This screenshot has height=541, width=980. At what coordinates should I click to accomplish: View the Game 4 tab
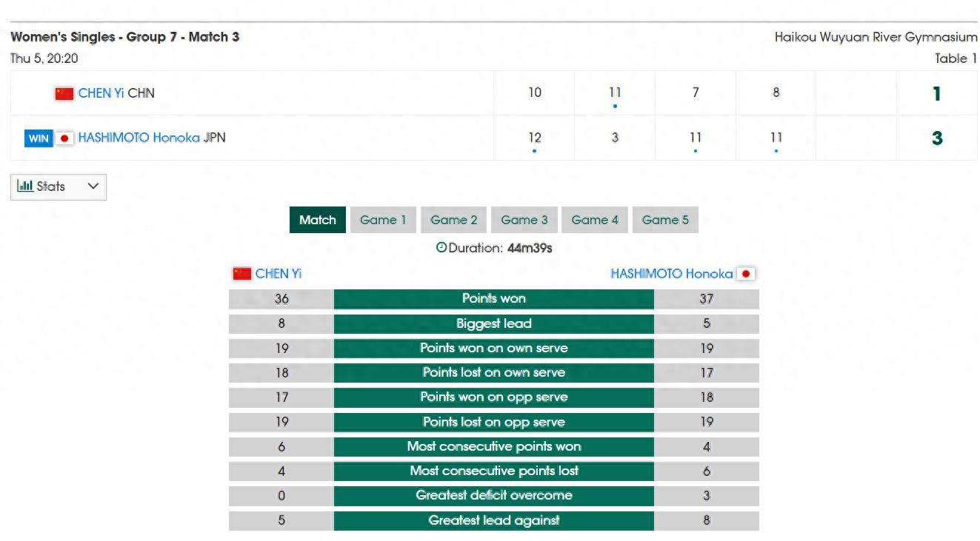pos(594,220)
